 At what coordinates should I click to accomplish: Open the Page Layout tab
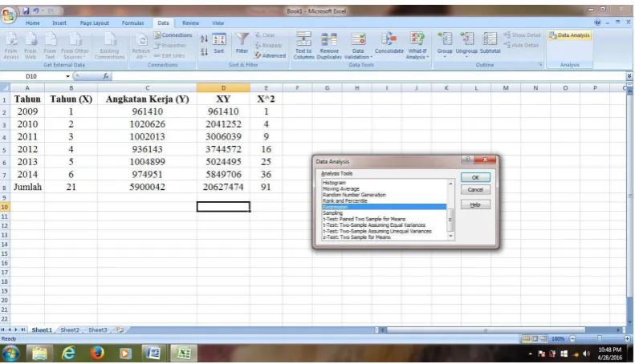coord(95,23)
